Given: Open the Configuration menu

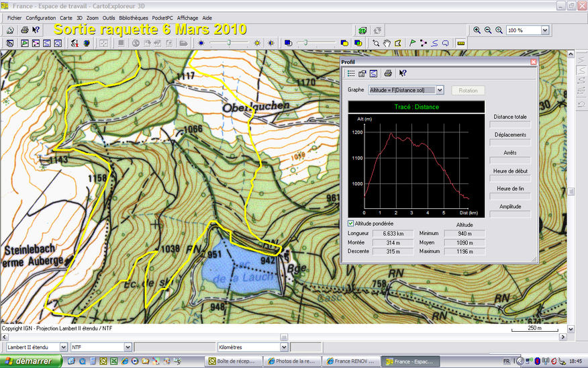Looking at the screenshot, I should click(40, 17).
